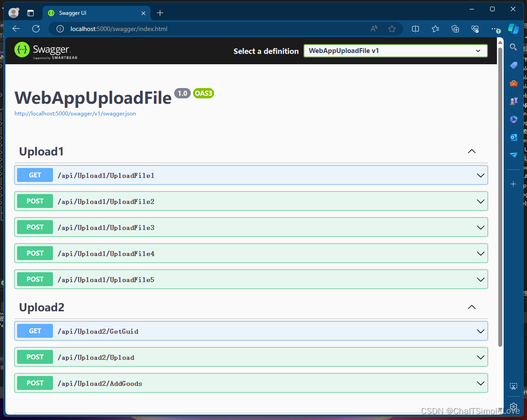527x420 pixels.
Task: Add page to favorites star
Action: coord(392,29)
